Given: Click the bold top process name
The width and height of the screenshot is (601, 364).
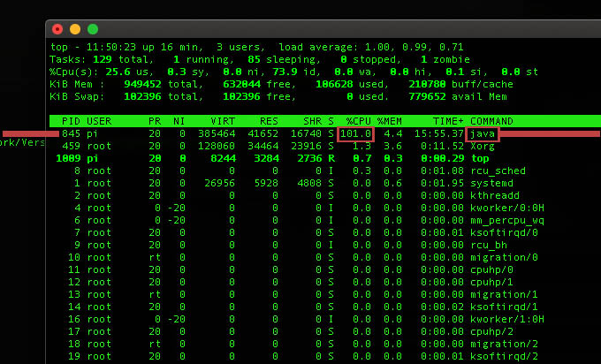Looking at the screenshot, I should (x=479, y=158).
